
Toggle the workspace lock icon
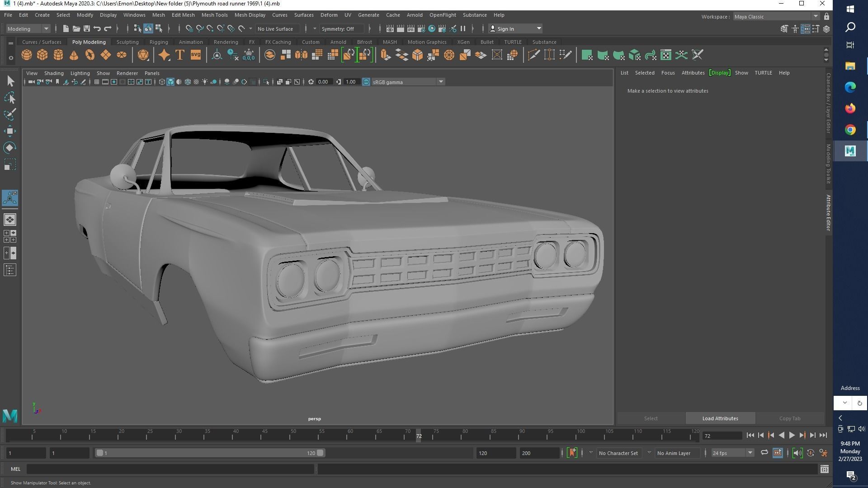[x=826, y=17]
